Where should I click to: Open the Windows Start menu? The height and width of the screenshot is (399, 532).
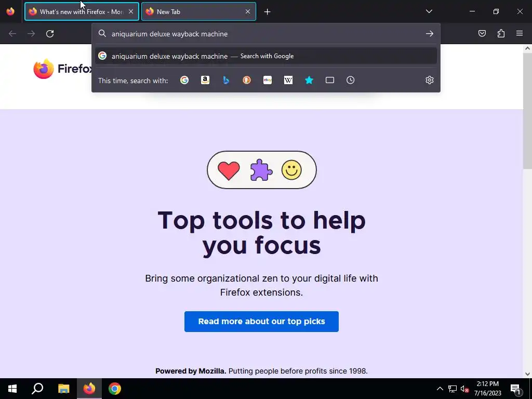coord(12,389)
